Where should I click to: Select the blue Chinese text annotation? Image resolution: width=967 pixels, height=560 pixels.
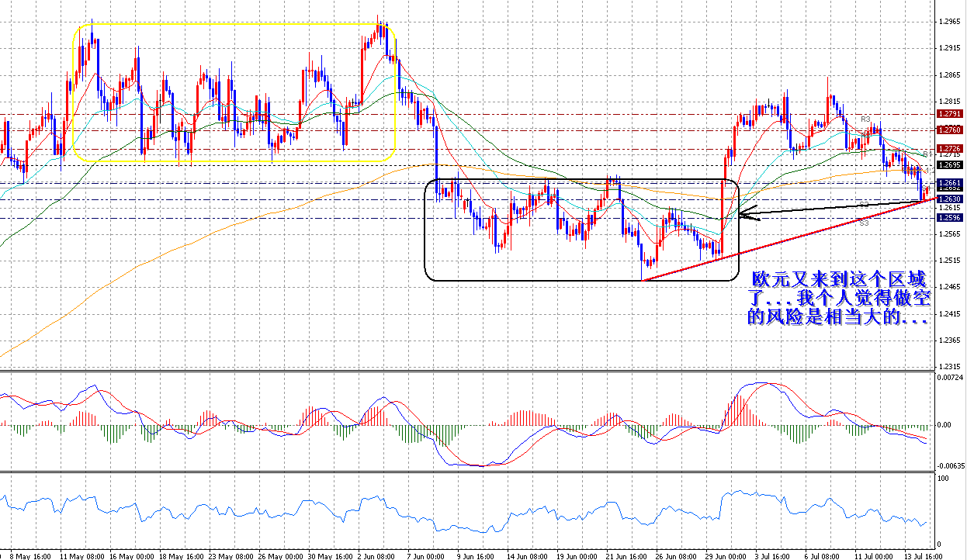838,299
